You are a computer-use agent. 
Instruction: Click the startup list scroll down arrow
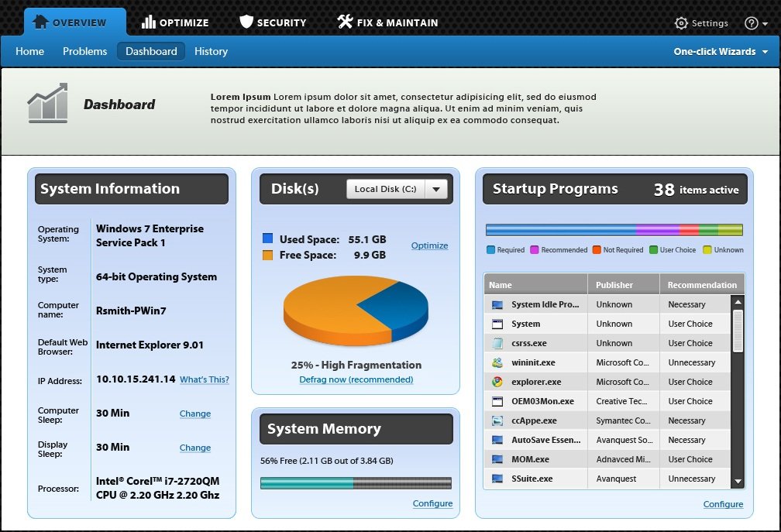(x=738, y=481)
